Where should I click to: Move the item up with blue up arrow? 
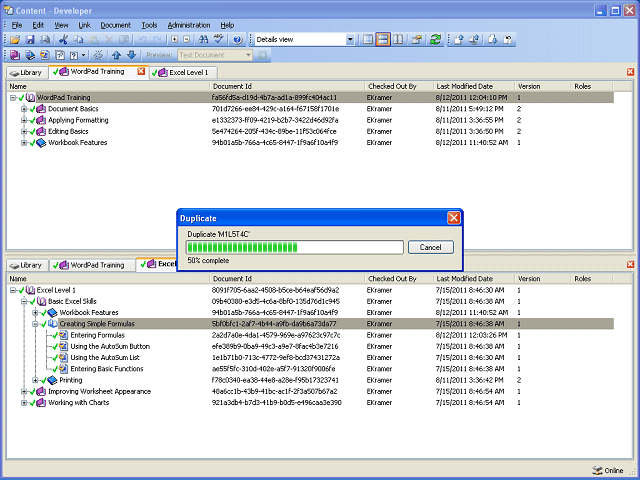coord(117,55)
